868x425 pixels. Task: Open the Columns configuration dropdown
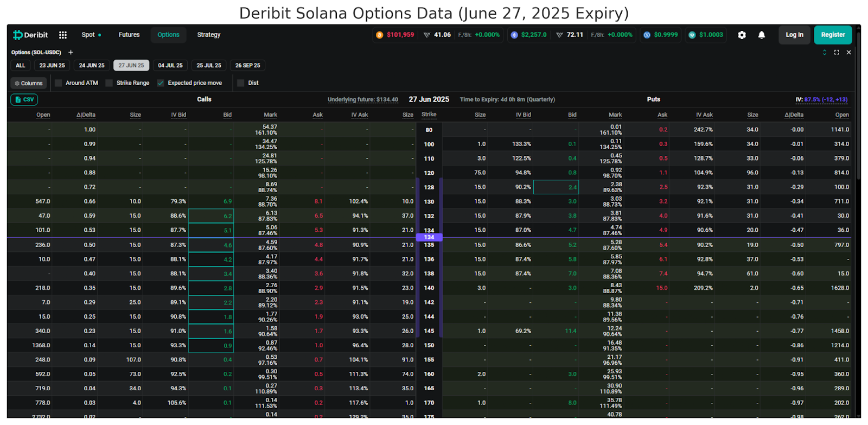[29, 83]
